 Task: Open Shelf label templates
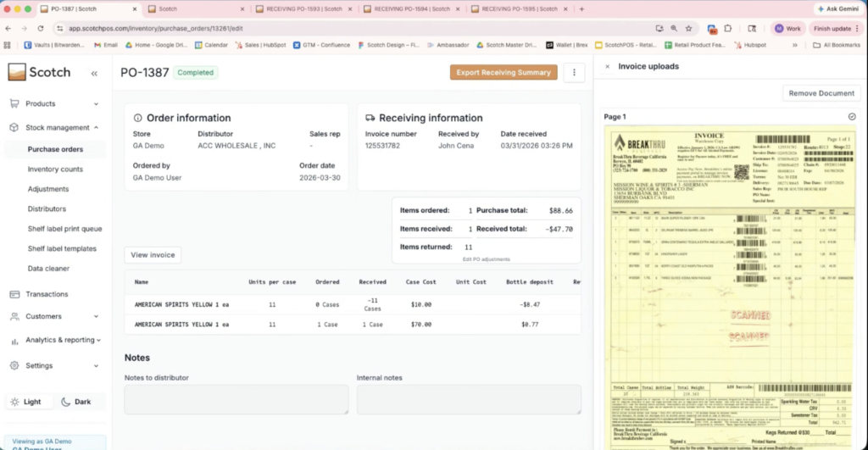coord(62,248)
